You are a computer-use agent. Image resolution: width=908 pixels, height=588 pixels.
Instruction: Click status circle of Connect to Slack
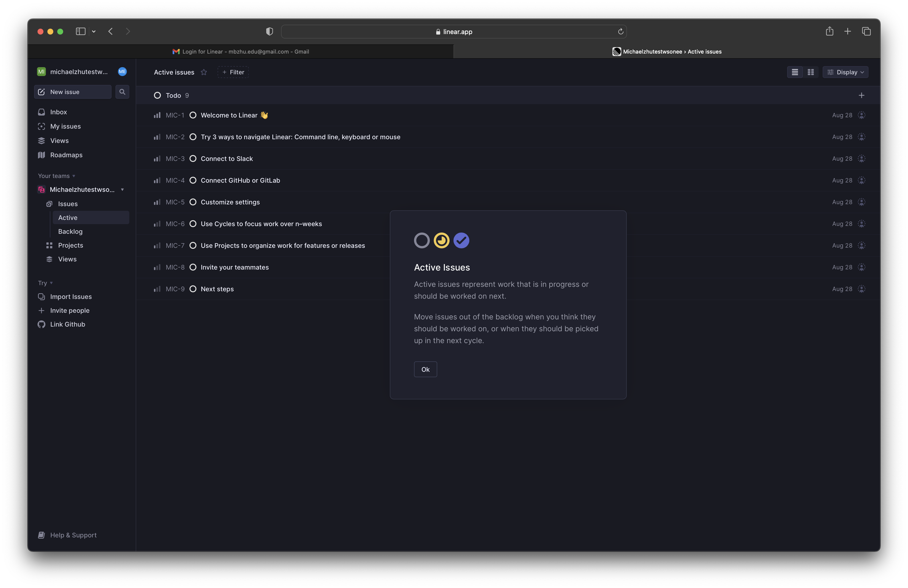coord(193,158)
